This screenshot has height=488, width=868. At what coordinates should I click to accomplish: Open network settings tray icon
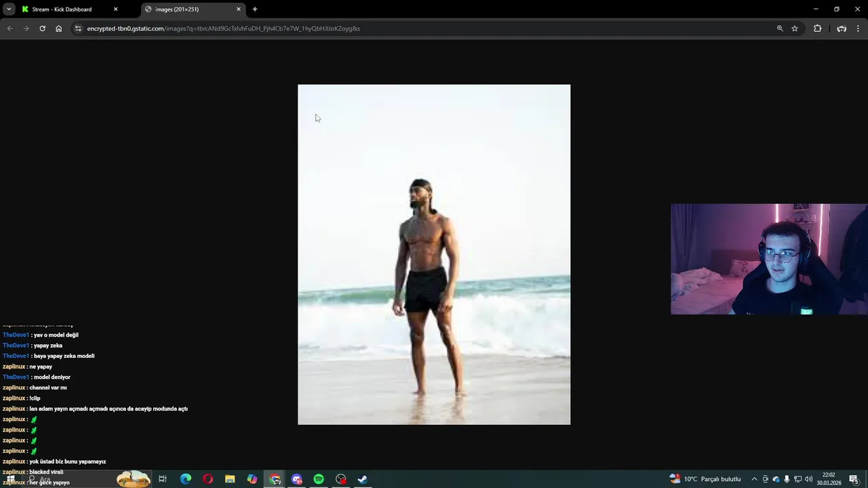[797, 479]
